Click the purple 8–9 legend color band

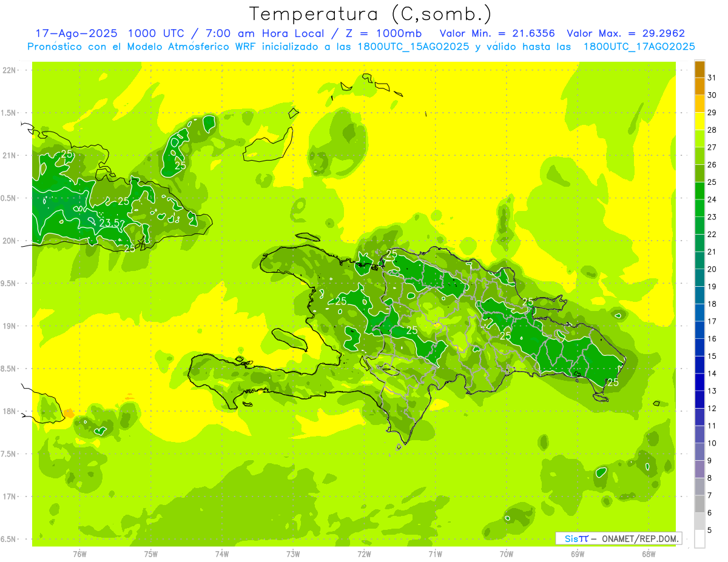(x=699, y=469)
